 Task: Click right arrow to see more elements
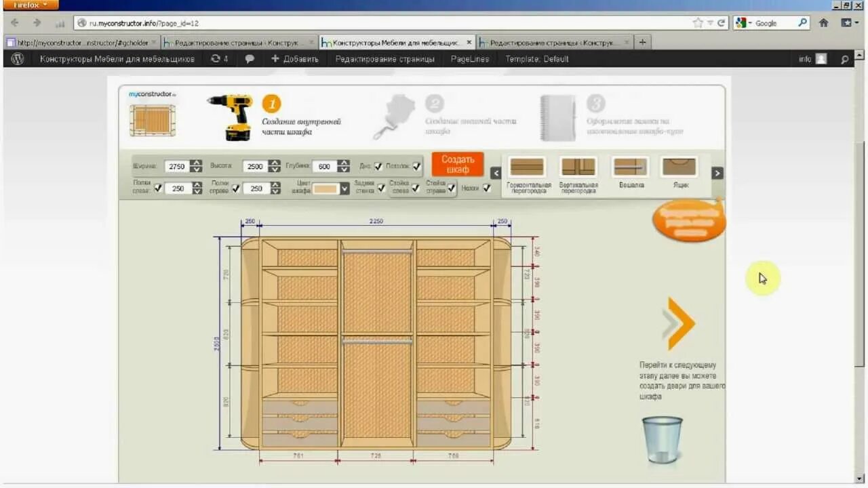pos(717,173)
